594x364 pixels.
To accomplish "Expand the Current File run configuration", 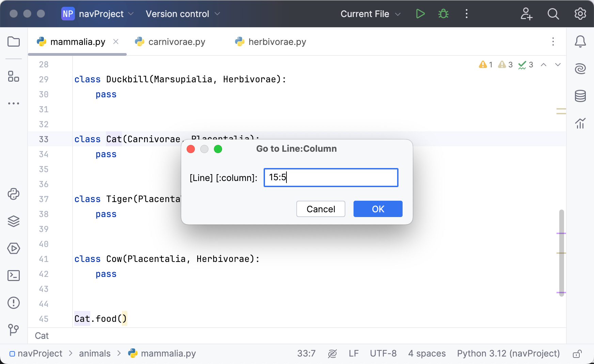I will [x=370, y=14].
